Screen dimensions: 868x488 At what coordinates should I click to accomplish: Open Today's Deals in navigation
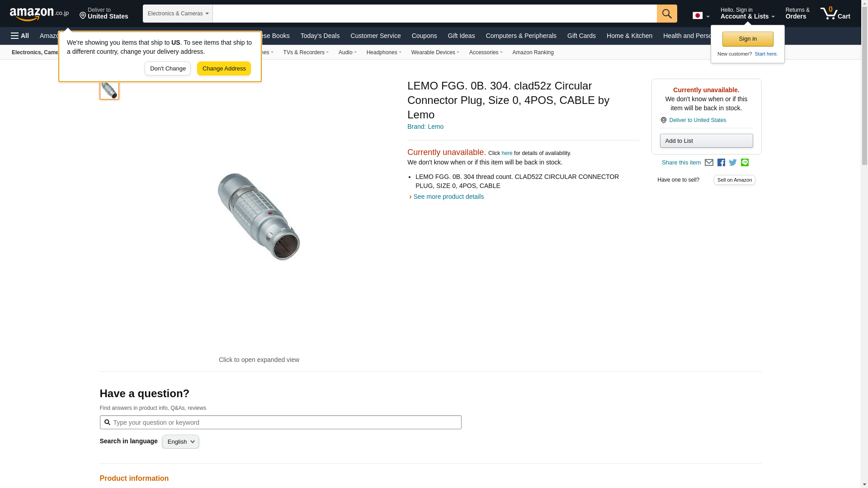pyautogui.click(x=320, y=36)
